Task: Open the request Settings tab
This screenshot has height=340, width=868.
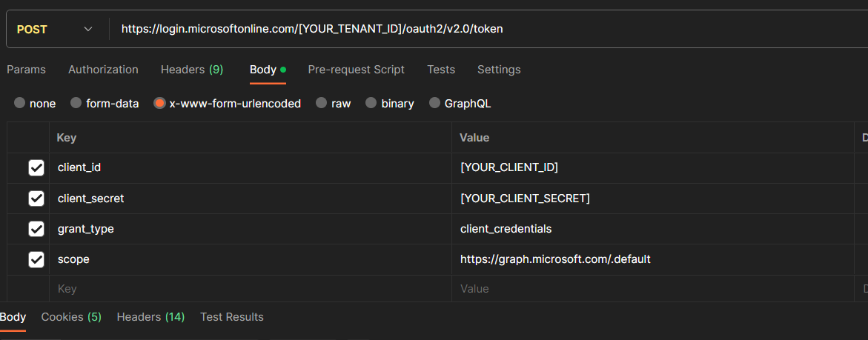Action: coord(498,70)
